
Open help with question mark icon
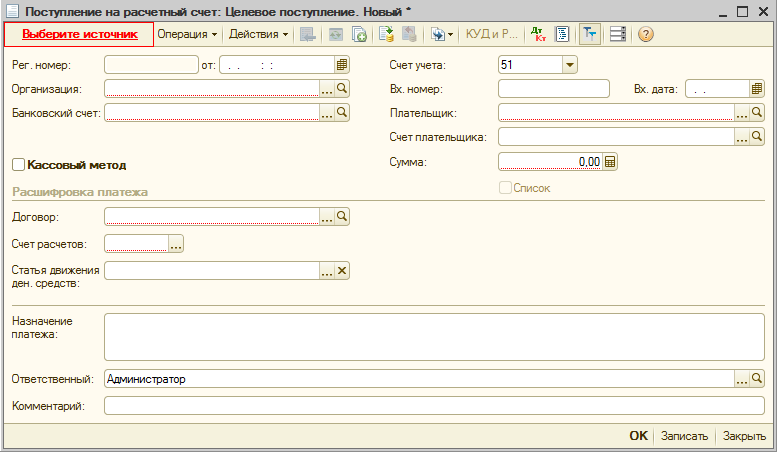646,34
